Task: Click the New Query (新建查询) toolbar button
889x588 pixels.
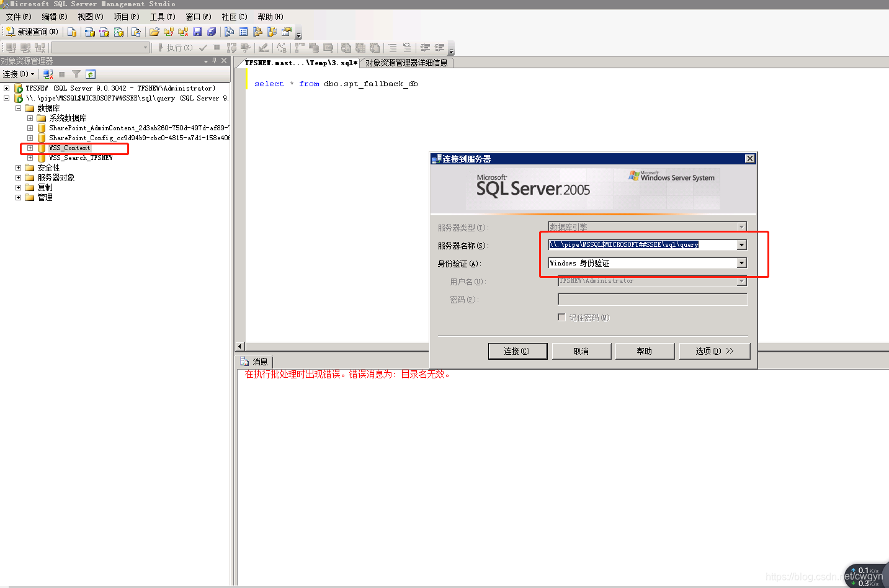Action: pos(32,32)
